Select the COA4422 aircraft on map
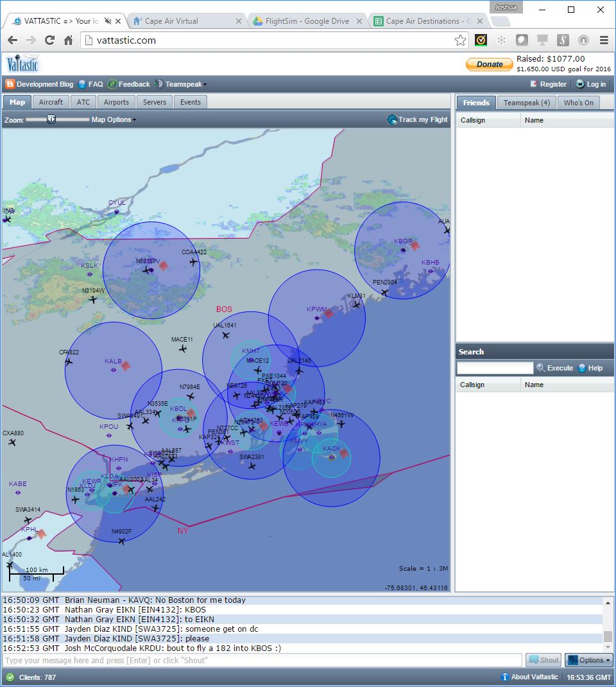 [194, 262]
